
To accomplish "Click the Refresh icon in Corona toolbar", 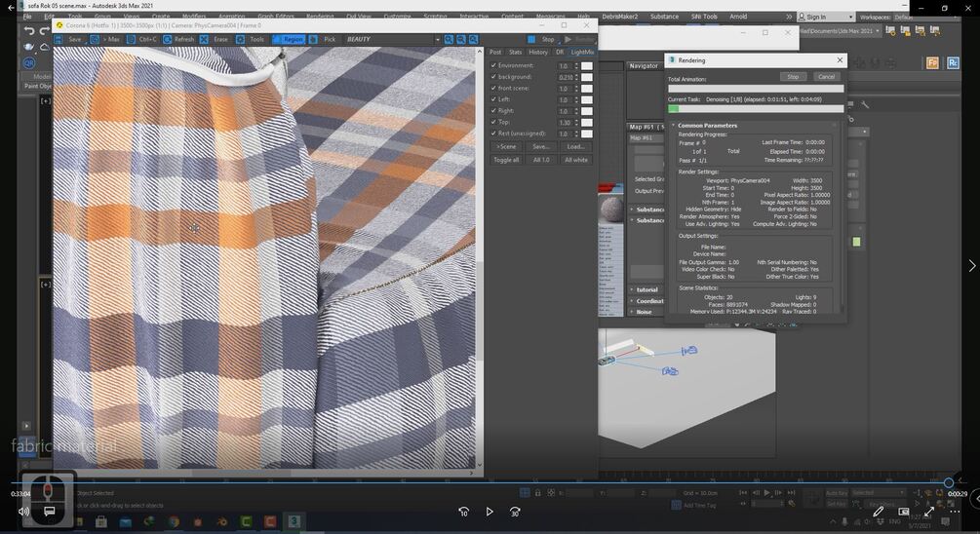I will [168, 39].
